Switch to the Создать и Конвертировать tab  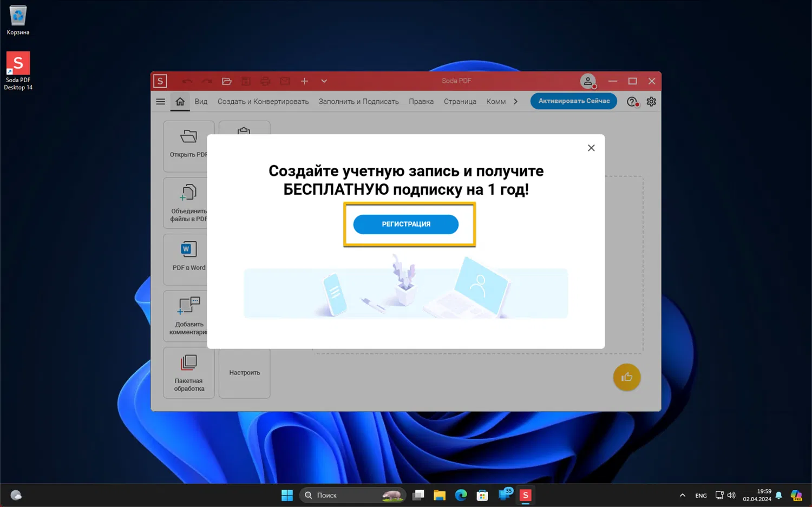tap(263, 101)
